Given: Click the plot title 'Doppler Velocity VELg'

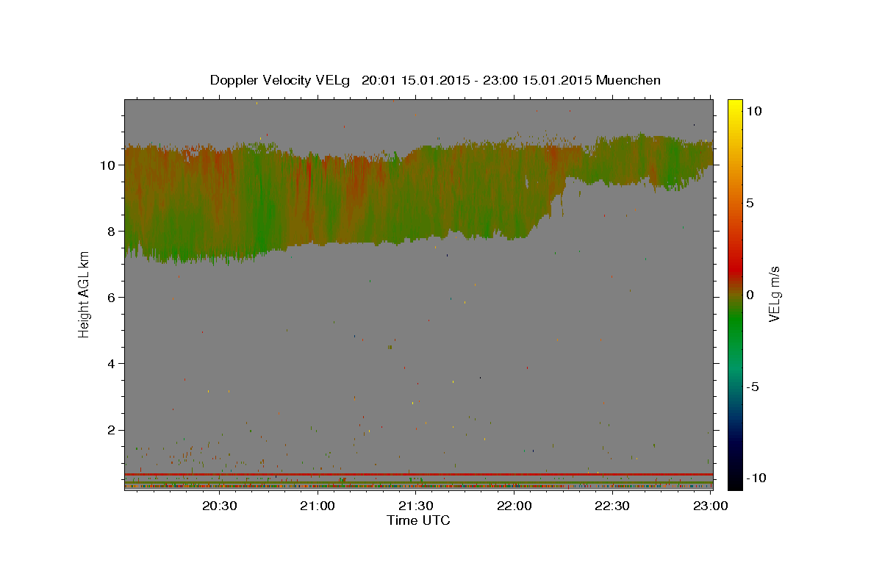Looking at the screenshot, I should pyautogui.click(x=280, y=80).
